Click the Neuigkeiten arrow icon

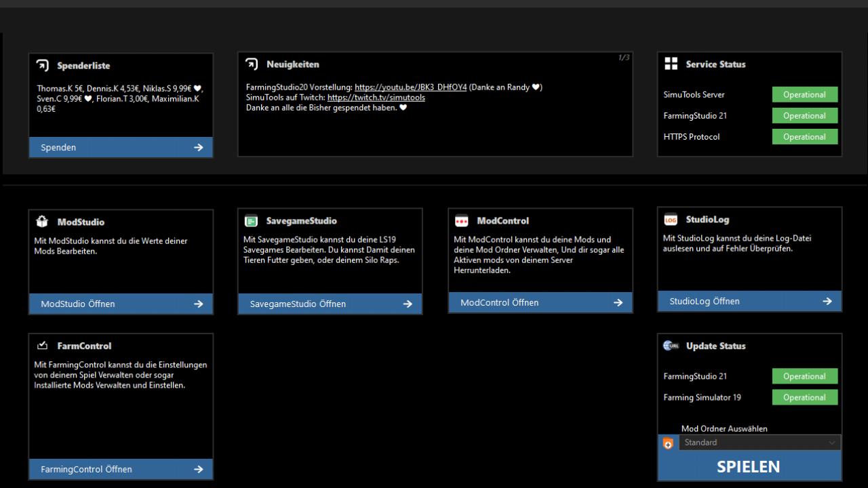pos(252,64)
